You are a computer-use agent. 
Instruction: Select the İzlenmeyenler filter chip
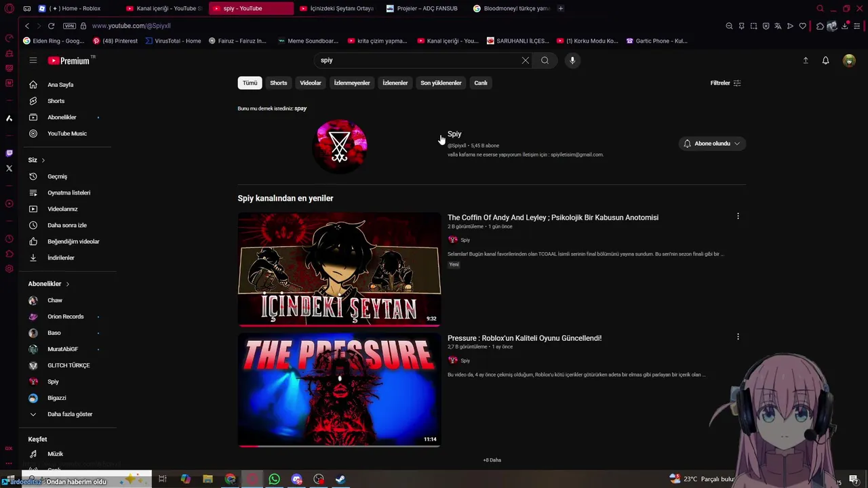tap(352, 83)
